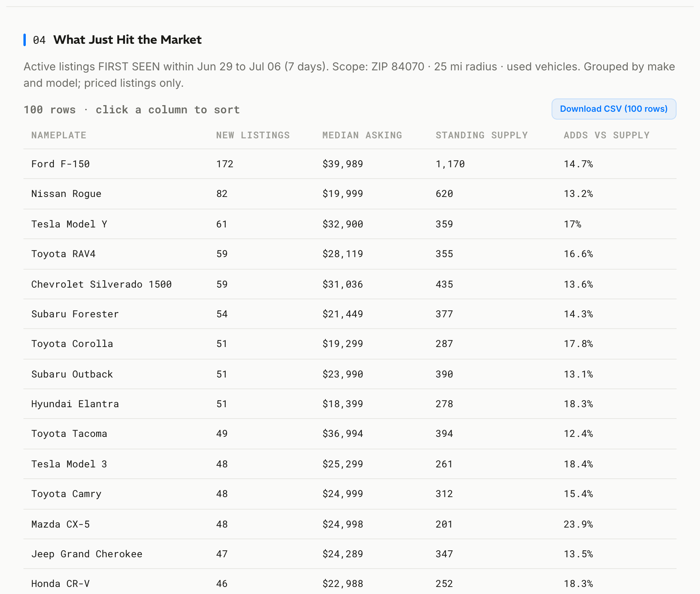Click the $25,299 median asking price
Viewport: 700px width, 594px height.
click(343, 464)
